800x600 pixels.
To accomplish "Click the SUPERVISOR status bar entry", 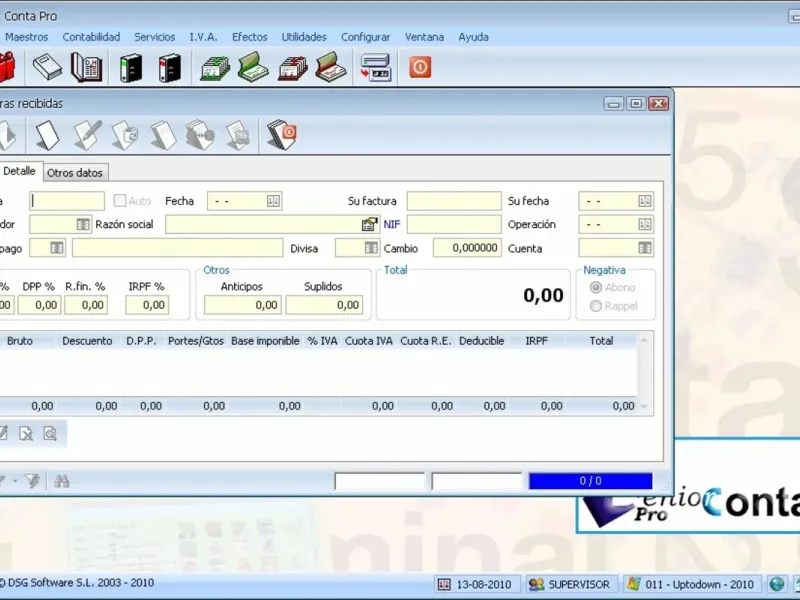I will pyautogui.click(x=572, y=584).
